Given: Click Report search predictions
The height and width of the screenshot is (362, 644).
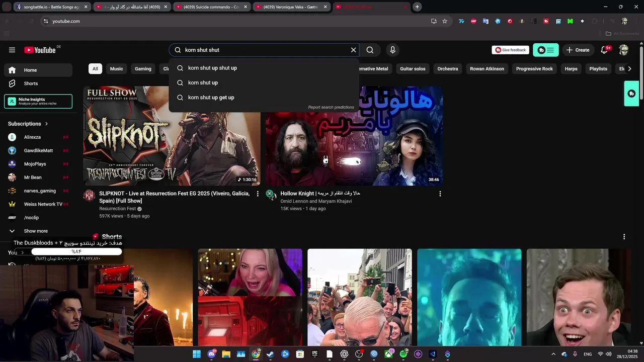Looking at the screenshot, I should [331, 107].
